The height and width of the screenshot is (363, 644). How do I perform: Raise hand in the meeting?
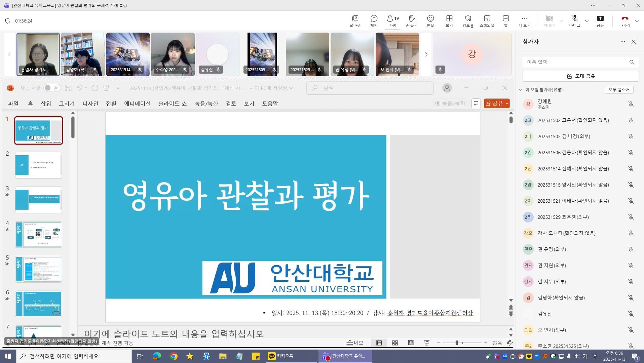(412, 21)
